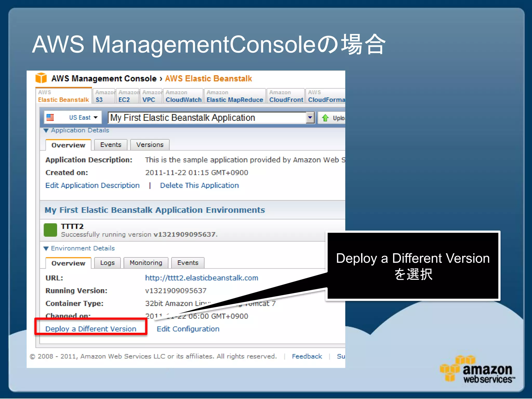
Task: Open the Amazon Elastic MapReduce tab
Action: pos(235,96)
